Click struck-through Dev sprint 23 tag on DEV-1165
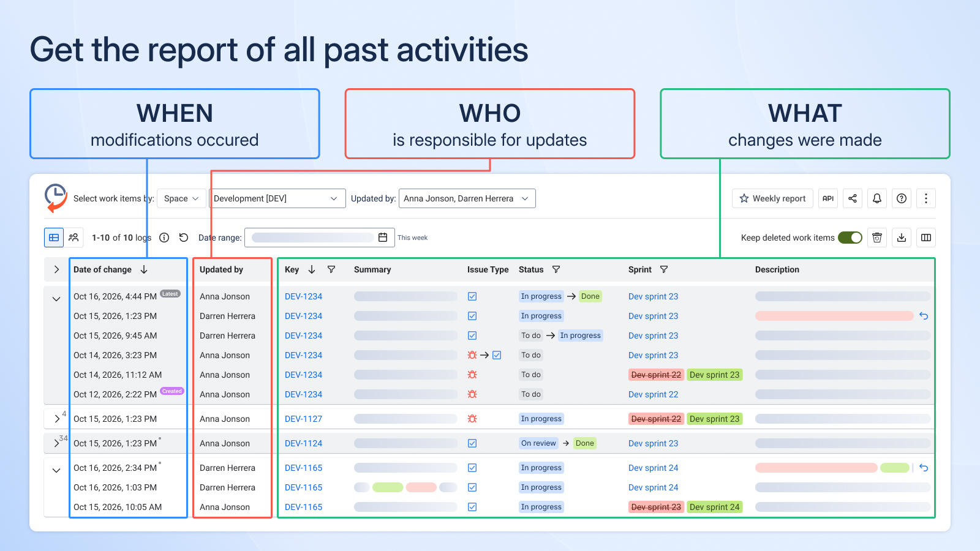 click(656, 507)
